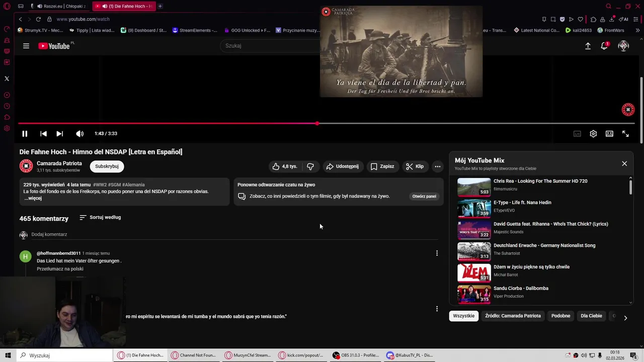Like the video (4,8 tys.)
The image size is (644, 362).
285,166
